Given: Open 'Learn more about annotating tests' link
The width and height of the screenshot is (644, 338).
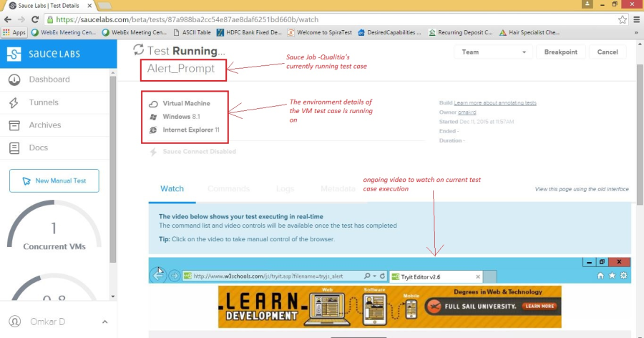Looking at the screenshot, I should pyautogui.click(x=495, y=103).
